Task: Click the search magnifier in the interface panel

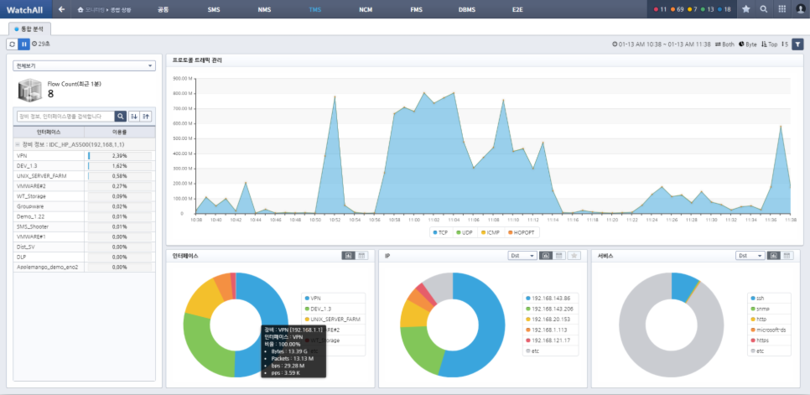Action: coord(120,116)
